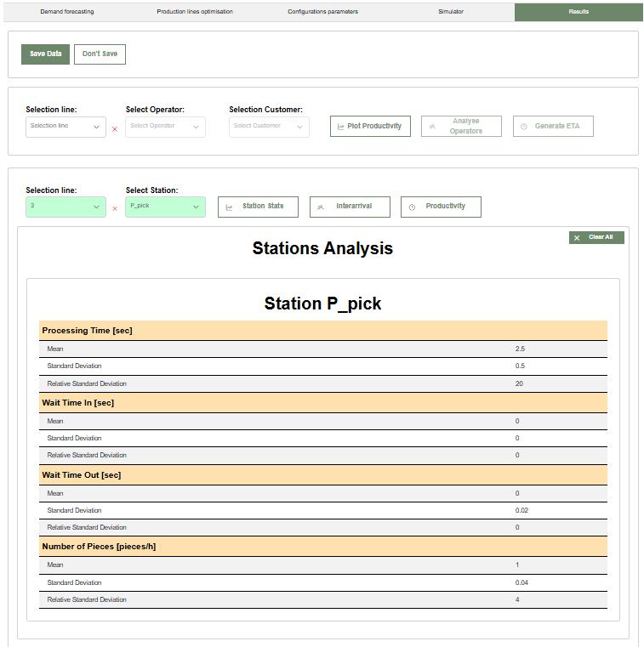Open the Production lines optimisation tab
This screenshot has height=647, width=644.
pyautogui.click(x=195, y=12)
